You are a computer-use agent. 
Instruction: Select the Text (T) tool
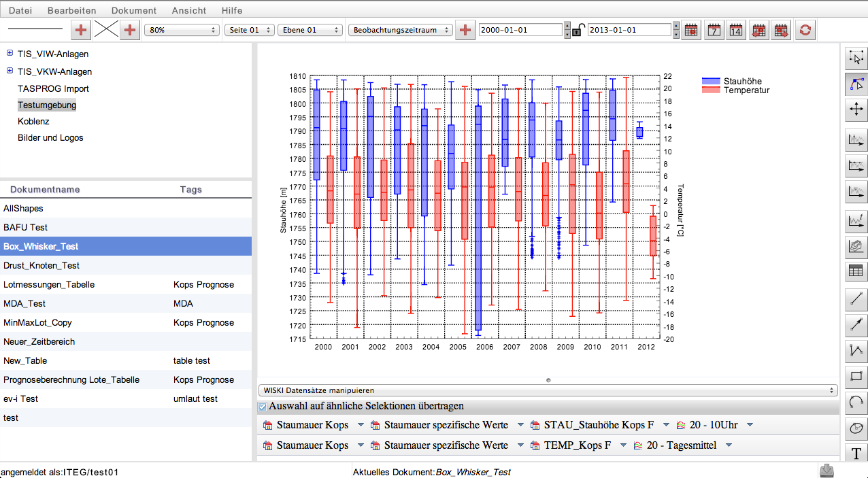[856, 454]
